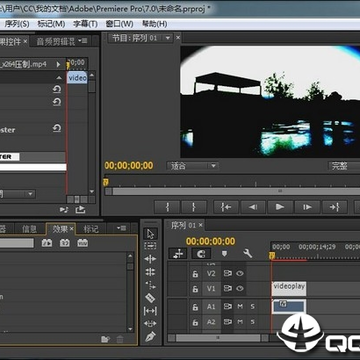Open the Marker menu

(51, 24)
